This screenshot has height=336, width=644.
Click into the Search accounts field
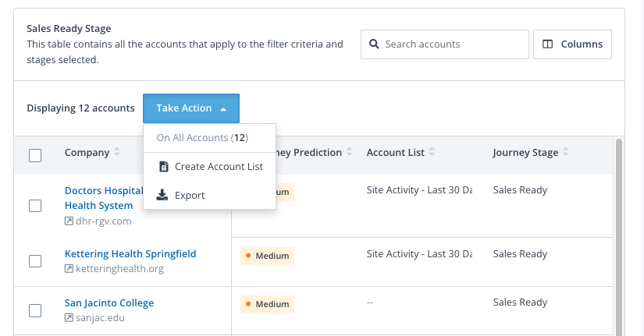coord(453,44)
